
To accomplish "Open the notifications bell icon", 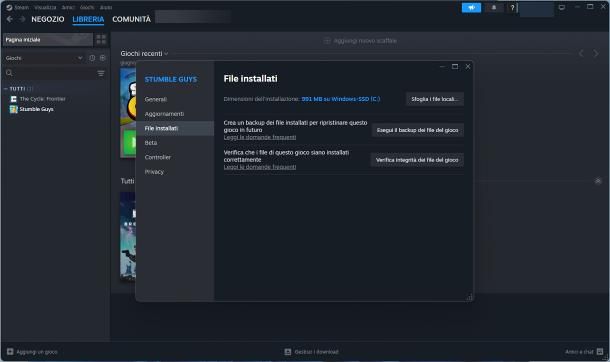I will click(494, 7).
